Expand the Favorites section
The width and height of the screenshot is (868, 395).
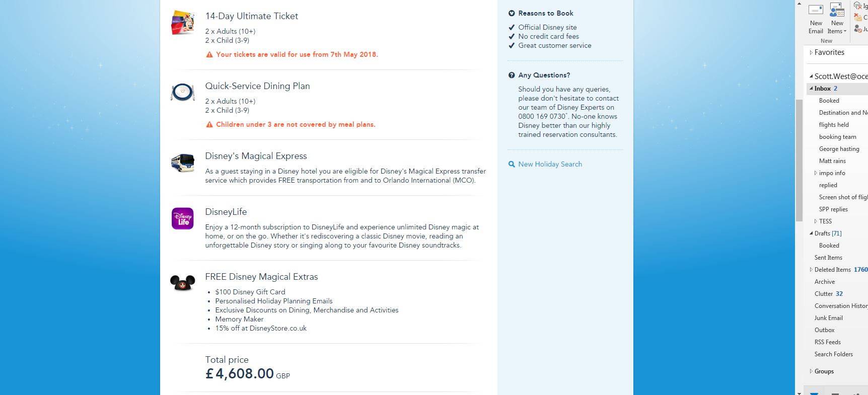(x=811, y=52)
